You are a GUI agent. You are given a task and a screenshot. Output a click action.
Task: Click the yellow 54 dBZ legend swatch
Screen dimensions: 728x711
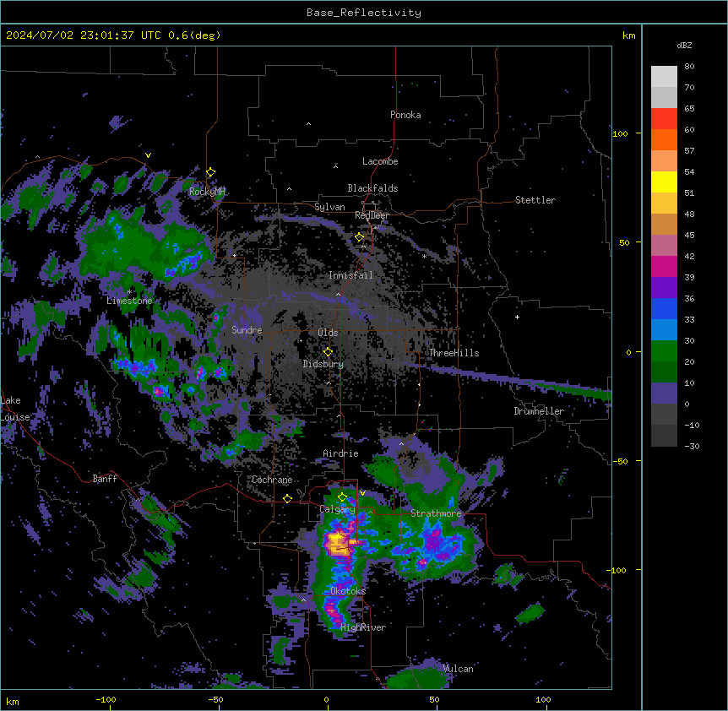[664, 182]
